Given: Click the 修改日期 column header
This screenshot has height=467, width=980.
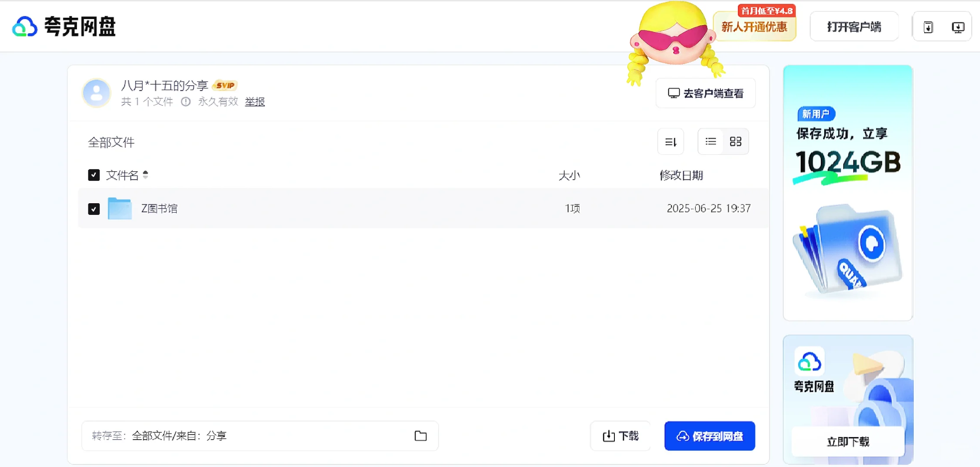Looking at the screenshot, I should 681,175.
